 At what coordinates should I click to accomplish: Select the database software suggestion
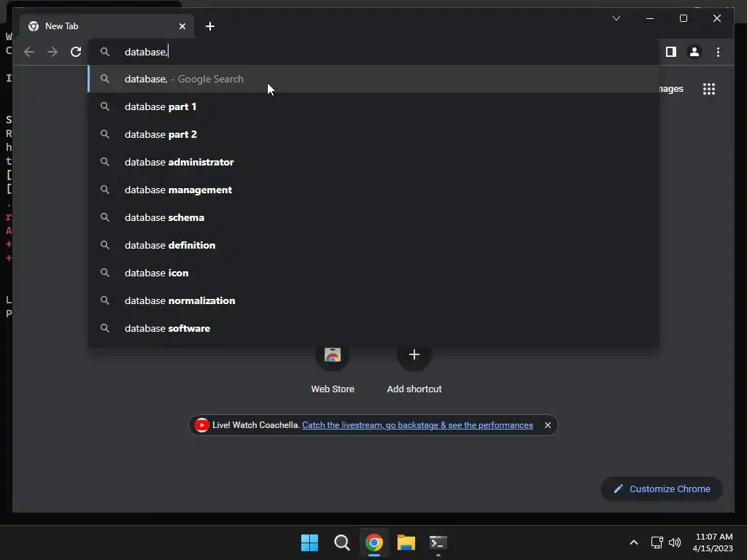point(373,328)
